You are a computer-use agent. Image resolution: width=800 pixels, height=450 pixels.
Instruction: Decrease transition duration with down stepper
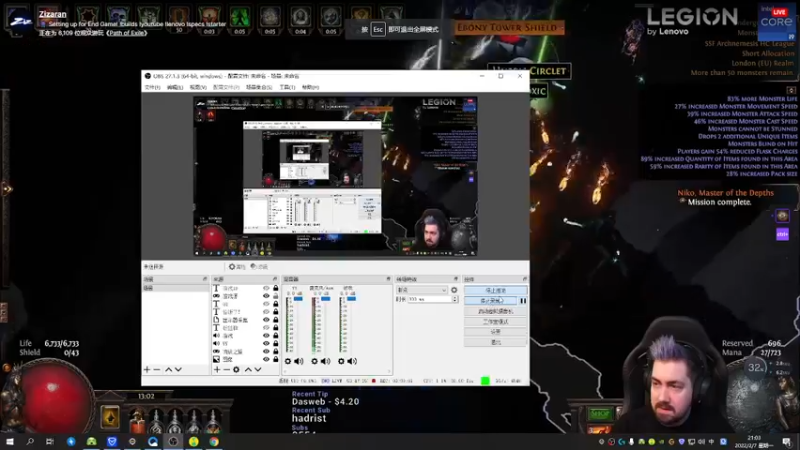455,301
